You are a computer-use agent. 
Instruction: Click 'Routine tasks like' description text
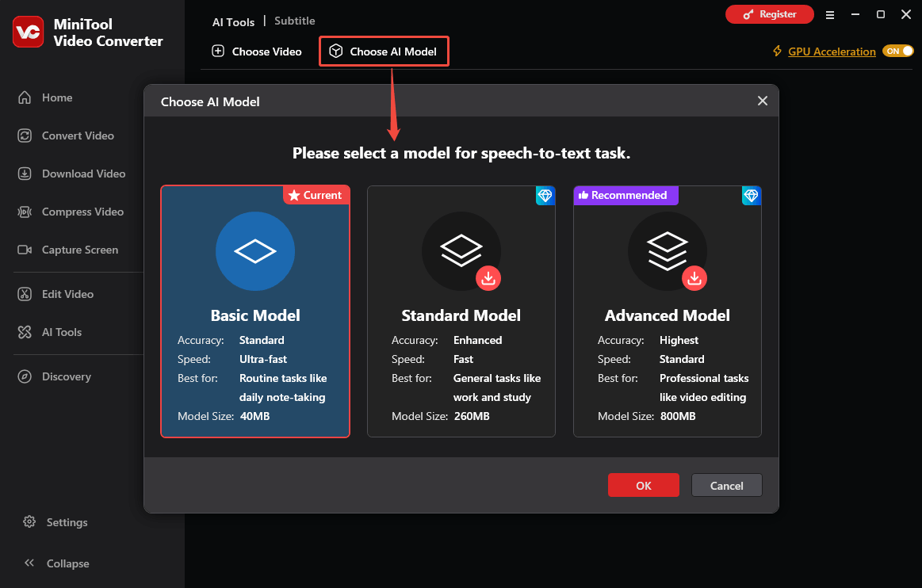pos(283,378)
